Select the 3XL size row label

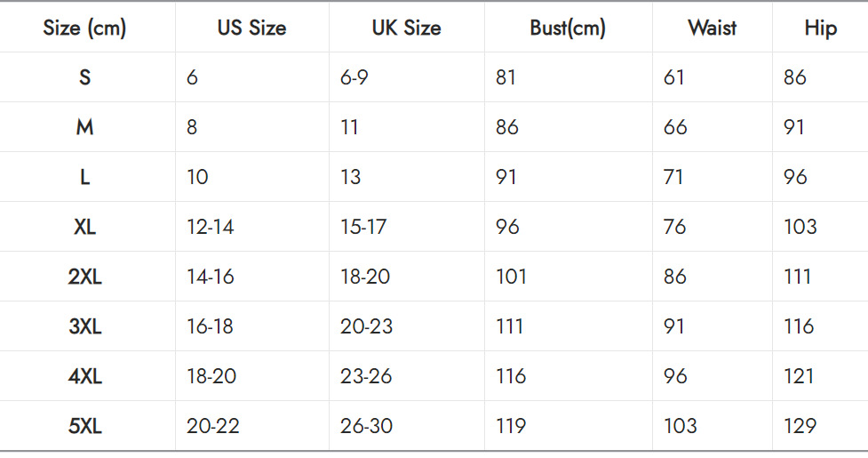point(85,326)
